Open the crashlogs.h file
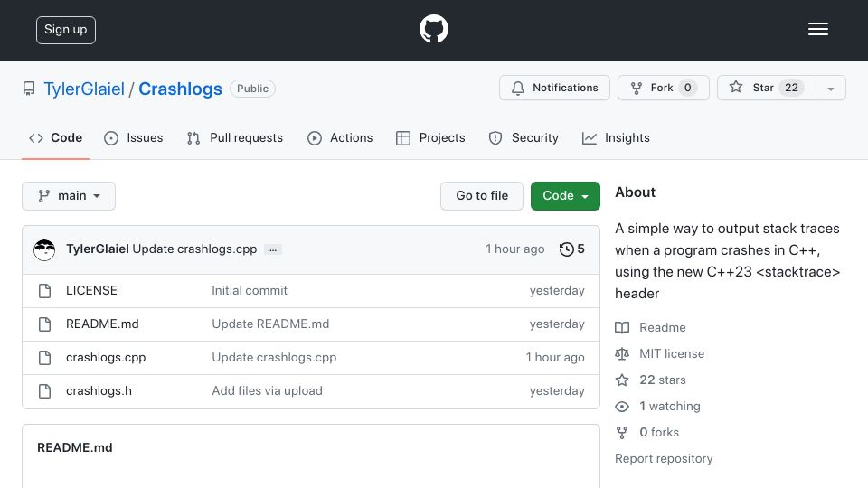The image size is (868, 488). tap(99, 390)
